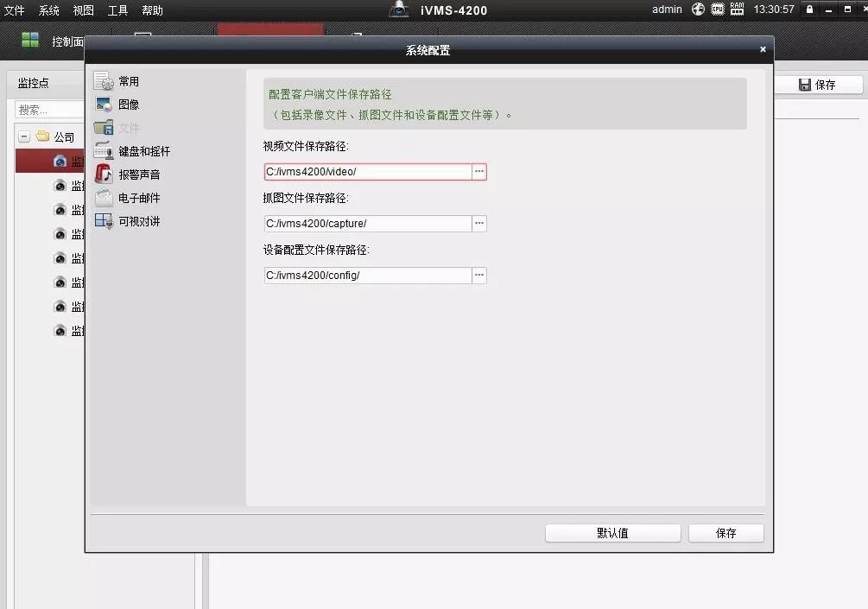868x609 pixels.
Task: Click the green control panel grid icon
Action: click(x=30, y=40)
